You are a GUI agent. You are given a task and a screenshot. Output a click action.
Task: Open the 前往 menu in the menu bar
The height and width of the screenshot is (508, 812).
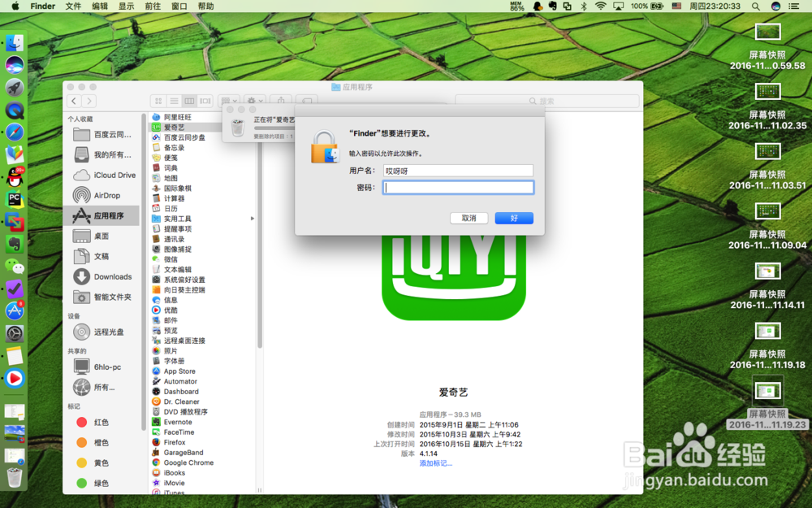click(x=153, y=7)
